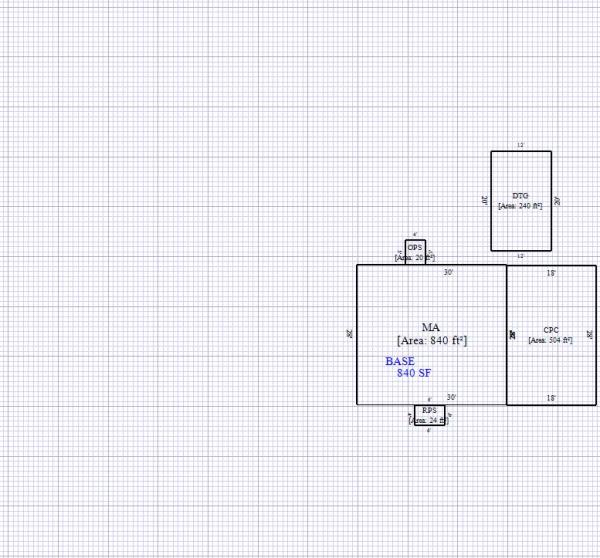The height and width of the screenshot is (558, 600).
Task: Click the 20' dimension right of DTG
Action: (x=557, y=201)
